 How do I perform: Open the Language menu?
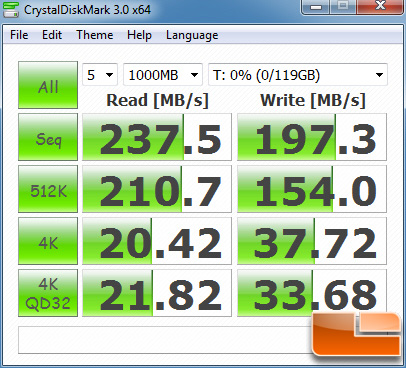click(192, 35)
